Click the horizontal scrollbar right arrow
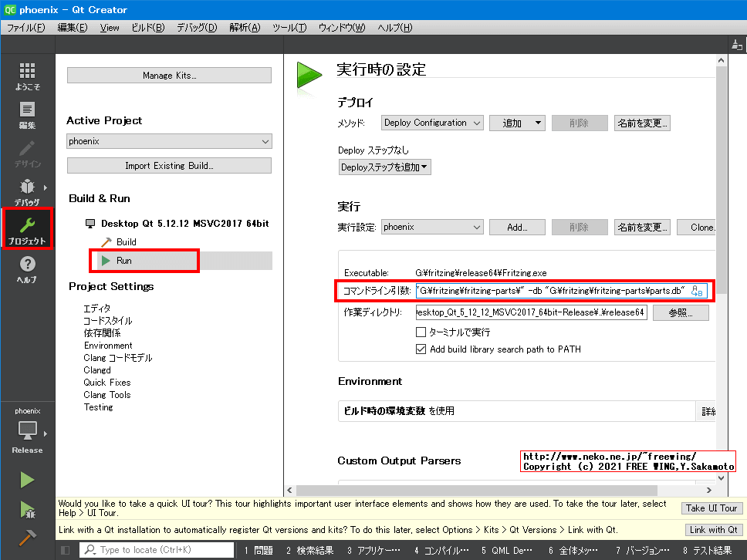The image size is (747, 560). coord(709,490)
